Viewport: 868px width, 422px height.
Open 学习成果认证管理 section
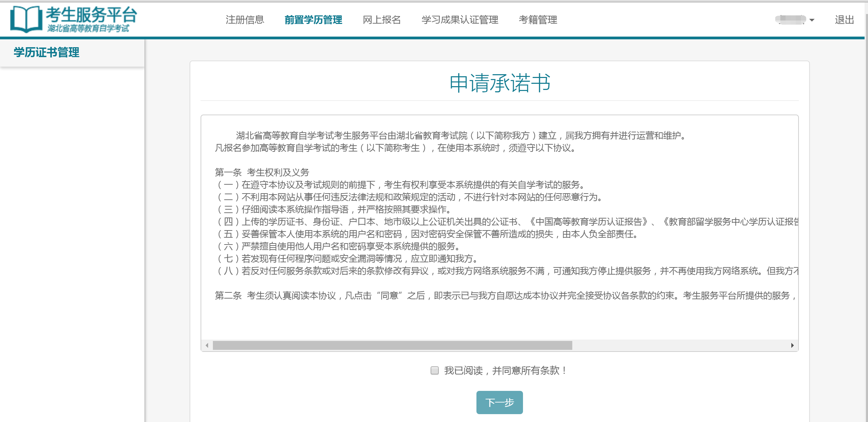pyautogui.click(x=460, y=20)
